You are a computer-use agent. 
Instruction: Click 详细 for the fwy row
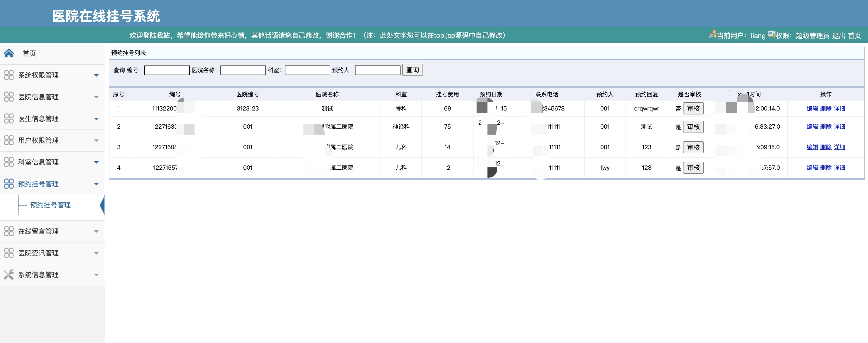click(839, 168)
